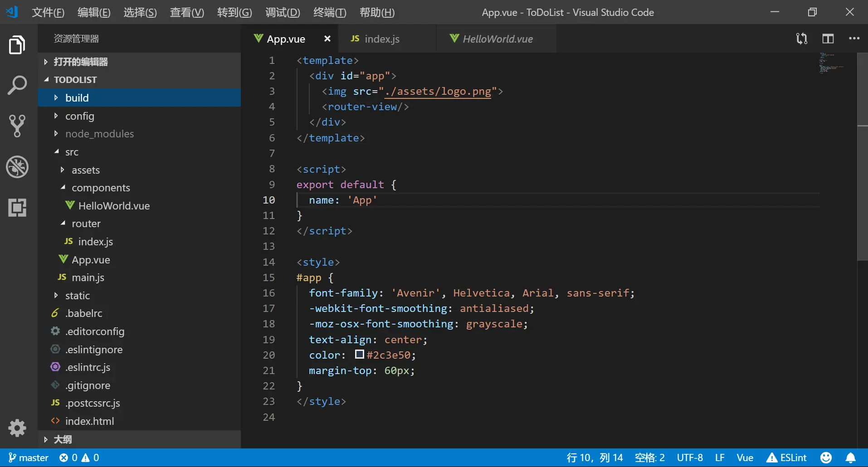
Task: Click JS icon of main.js file
Action: (x=62, y=277)
